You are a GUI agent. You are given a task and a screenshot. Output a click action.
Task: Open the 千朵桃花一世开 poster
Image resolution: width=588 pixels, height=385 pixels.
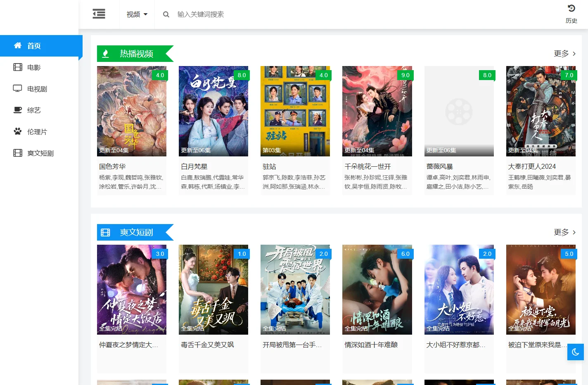click(377, 111)
